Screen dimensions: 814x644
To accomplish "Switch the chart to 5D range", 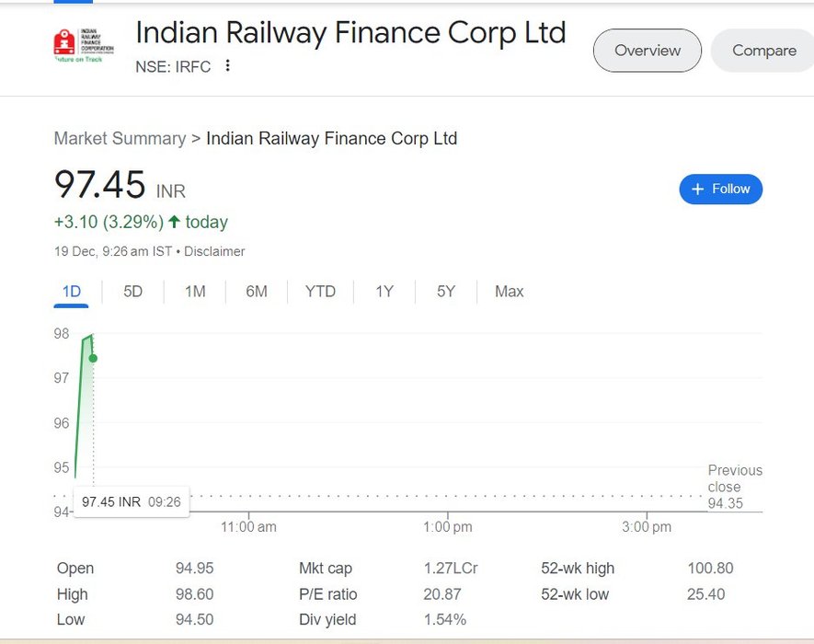I will 132,292.
